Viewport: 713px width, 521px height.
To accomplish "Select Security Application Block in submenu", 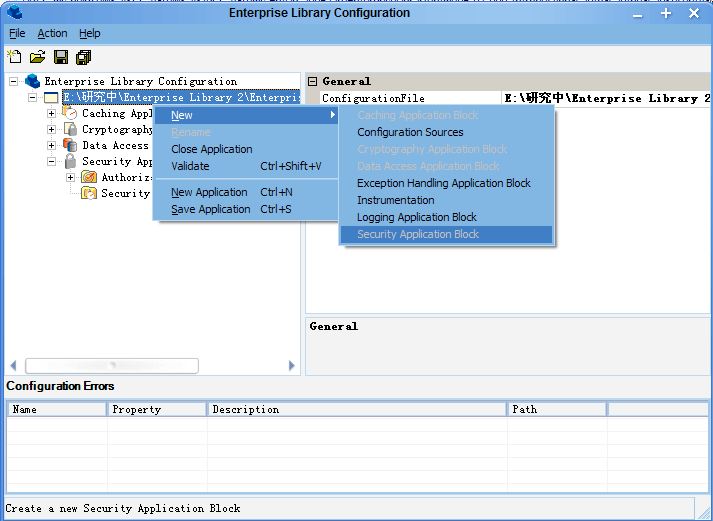I will tap(447, 234).
